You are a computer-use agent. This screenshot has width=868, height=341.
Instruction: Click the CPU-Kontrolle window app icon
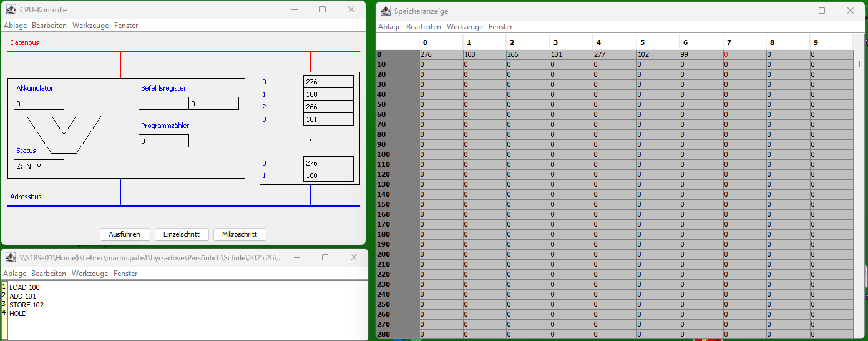coord(11,10)
